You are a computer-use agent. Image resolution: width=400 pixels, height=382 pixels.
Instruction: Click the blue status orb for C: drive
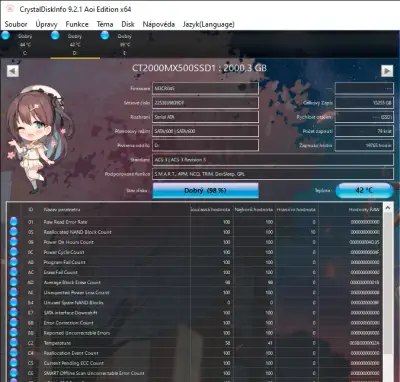pyautogui.click(x=5, y=35)
